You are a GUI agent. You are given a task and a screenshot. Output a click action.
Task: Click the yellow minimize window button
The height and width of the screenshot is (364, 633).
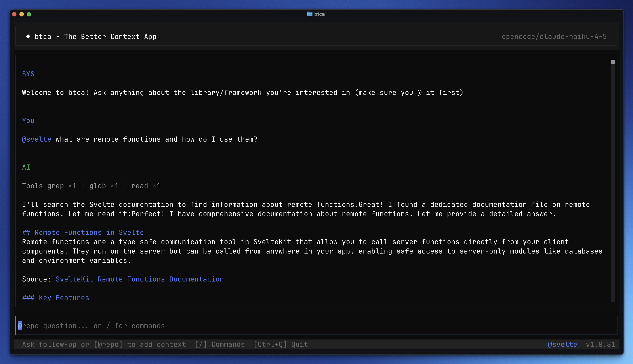point(22,14)
